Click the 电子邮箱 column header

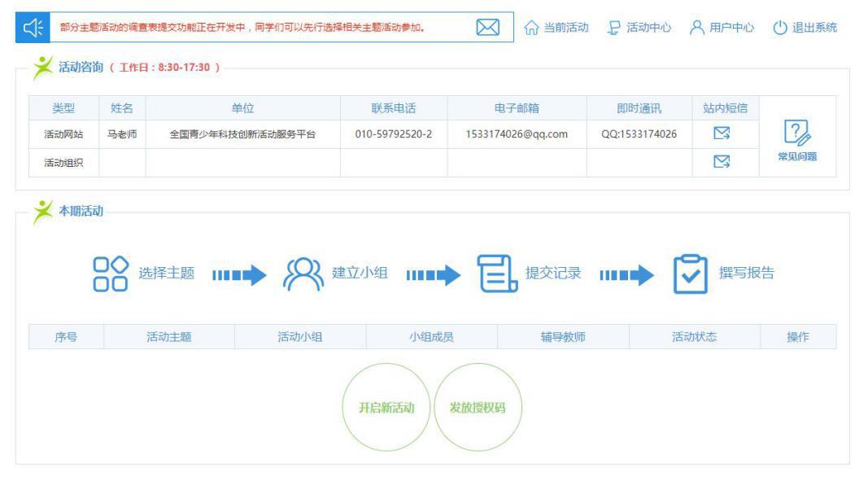click(x=517, y=108)
